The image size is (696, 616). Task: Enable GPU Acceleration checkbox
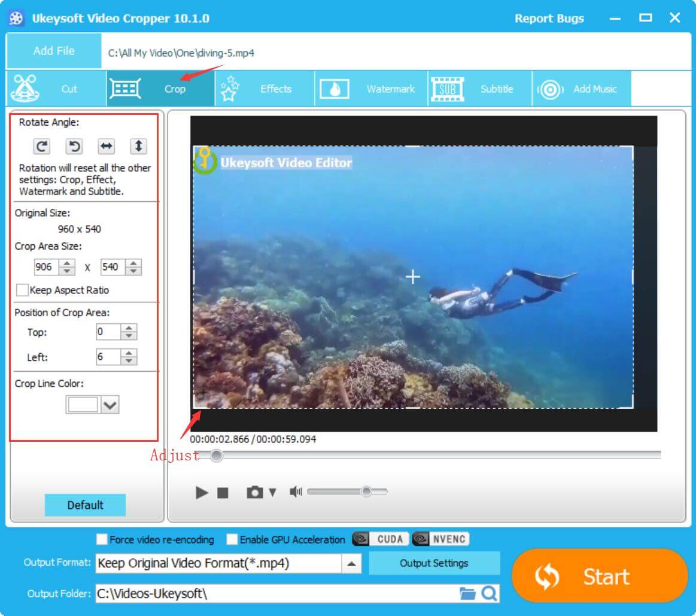[x=232, y=539]
